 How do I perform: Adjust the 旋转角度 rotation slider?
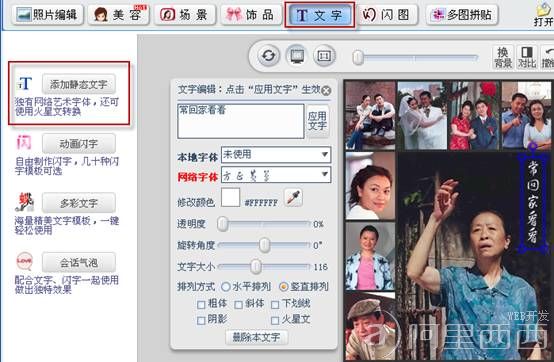(x=264, y=245)
